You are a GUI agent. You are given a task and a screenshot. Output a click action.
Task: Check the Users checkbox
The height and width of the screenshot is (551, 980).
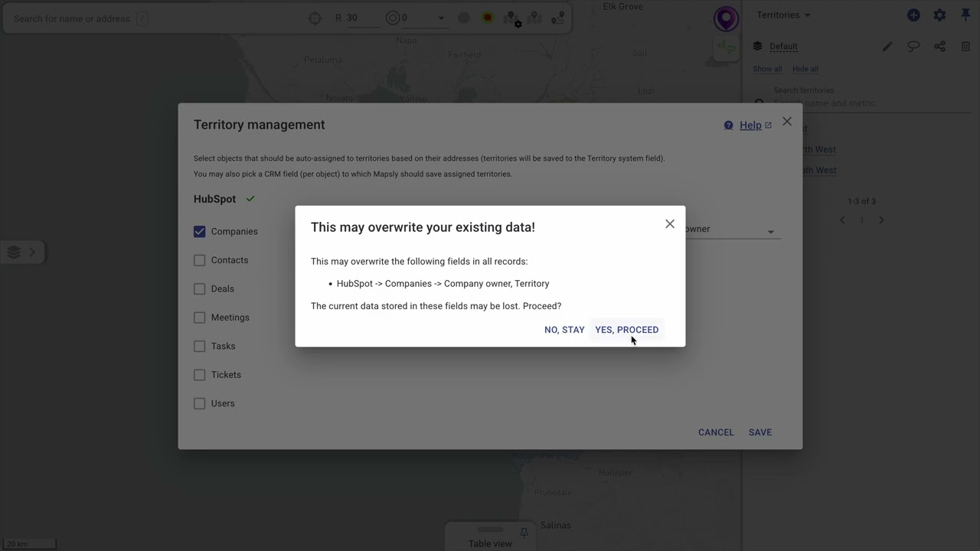(200, 404)
